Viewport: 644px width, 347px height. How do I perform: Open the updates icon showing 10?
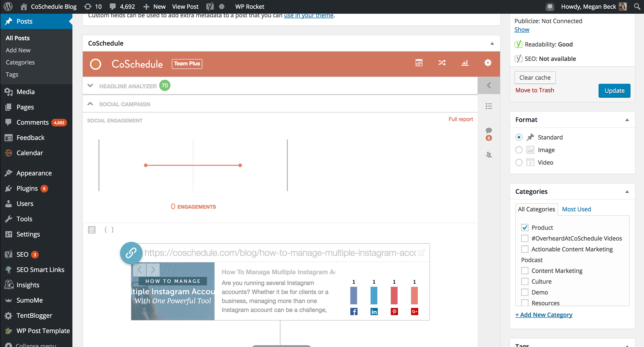93,6
